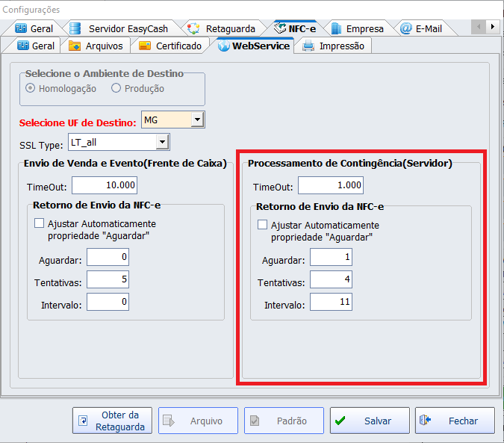The width and height of the screenshot is (504, 443).
Task: Click the Contingência TimeOut input field
Action: 330,185
